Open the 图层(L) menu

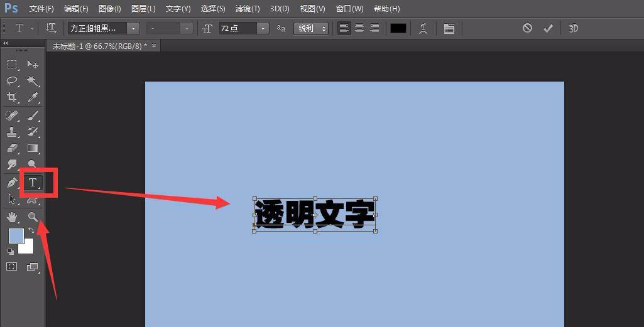tap(143, 9)
